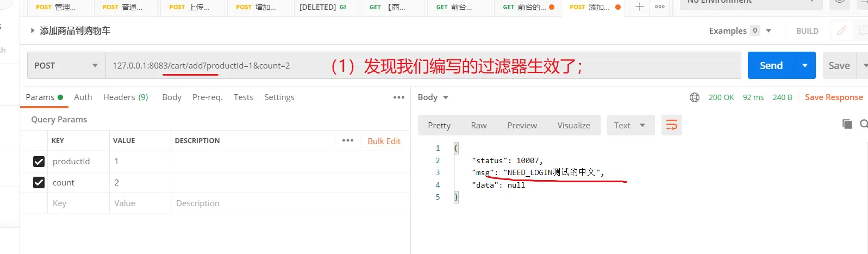Image resolution: width=868 pixels, height=254 pixels.
Task: Open search in response body
Action: pos(864,124)
